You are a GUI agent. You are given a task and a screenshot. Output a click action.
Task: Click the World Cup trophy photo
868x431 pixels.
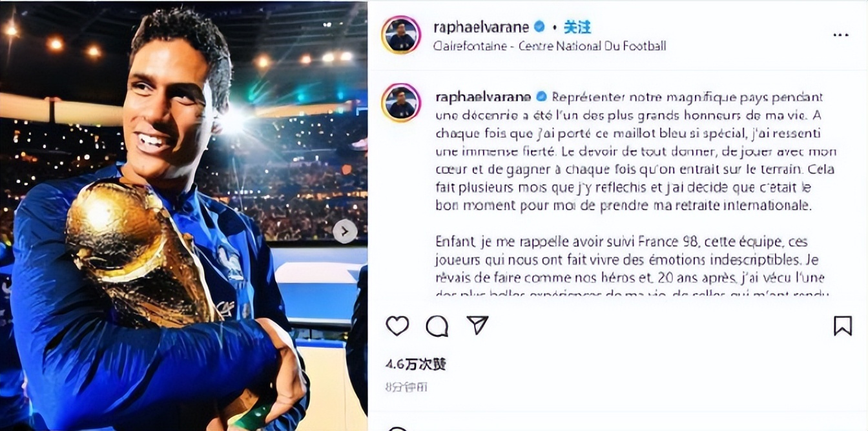point(183,215)
